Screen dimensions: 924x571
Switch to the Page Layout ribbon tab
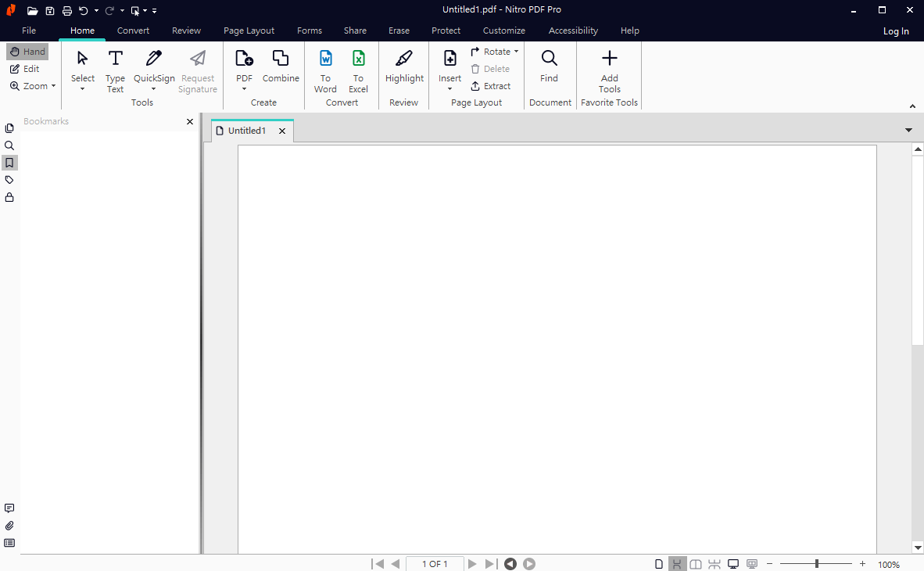(x=249, y=31)
